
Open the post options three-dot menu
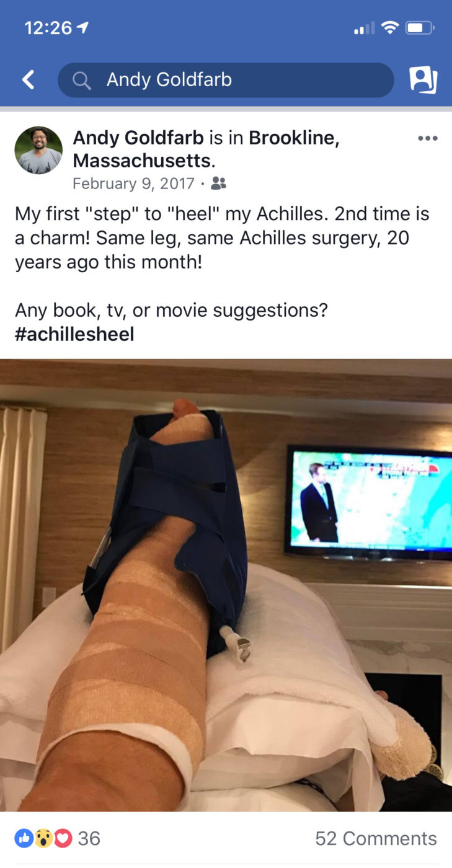coord(427,138)
